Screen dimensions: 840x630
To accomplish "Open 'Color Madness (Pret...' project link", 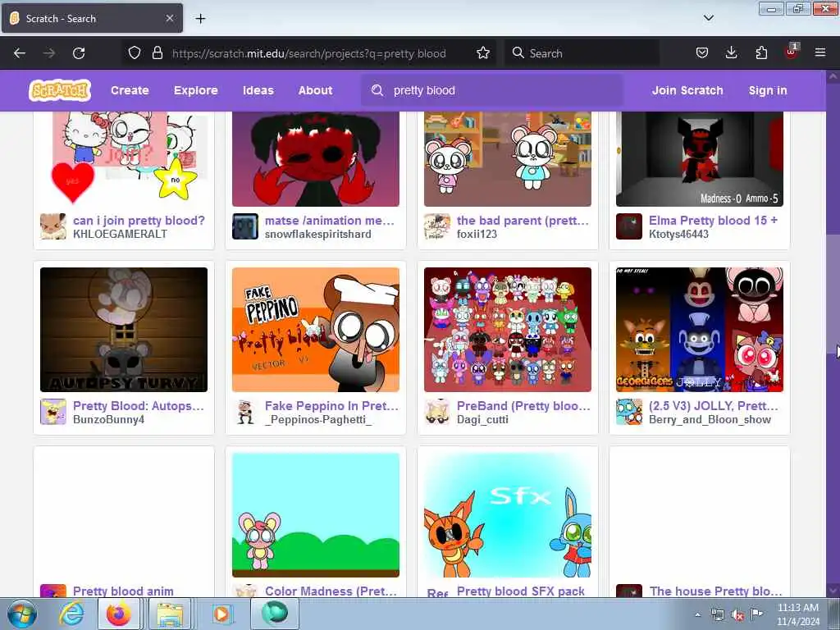I will tap(331, 591).
